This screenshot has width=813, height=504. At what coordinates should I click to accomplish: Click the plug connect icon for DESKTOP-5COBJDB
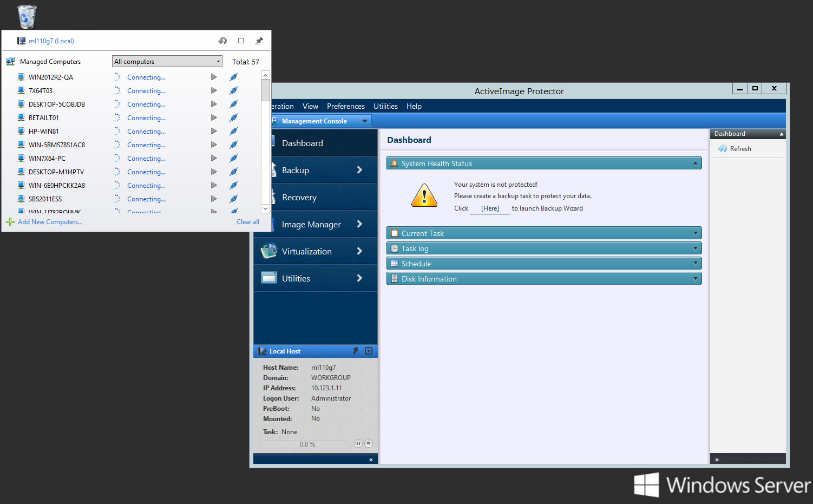coord(234,104)
